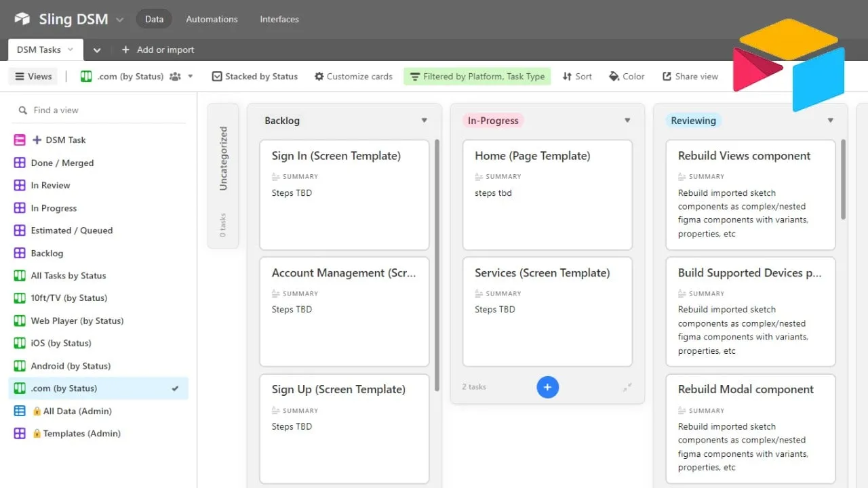Open the Interfaces tab

[x=279, y=19]
